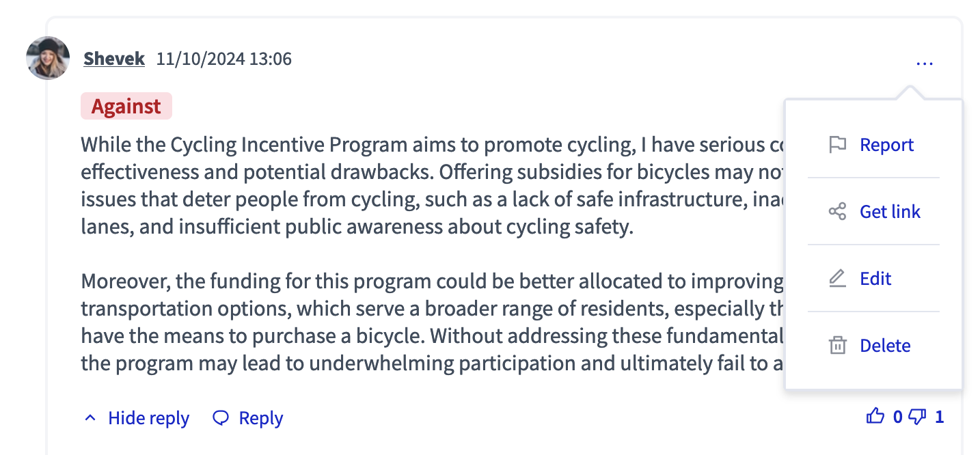Select the Edit menu label

pyautogui.click(x=875, y=279)
